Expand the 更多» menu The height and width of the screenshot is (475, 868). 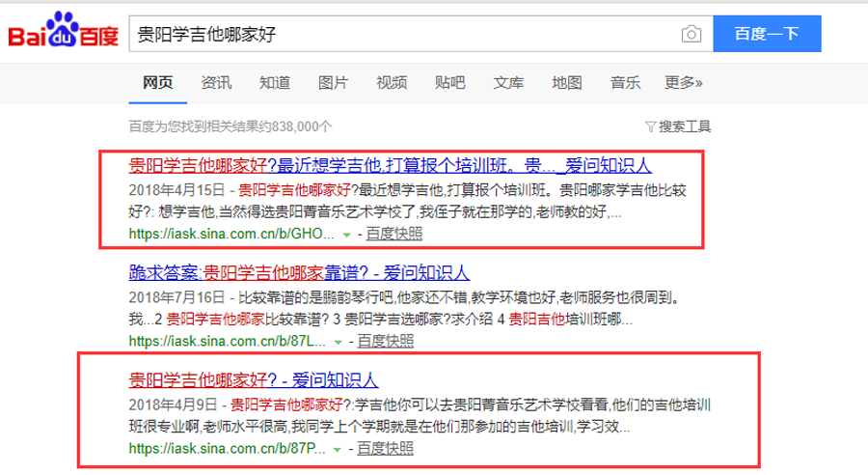point(684,83)
